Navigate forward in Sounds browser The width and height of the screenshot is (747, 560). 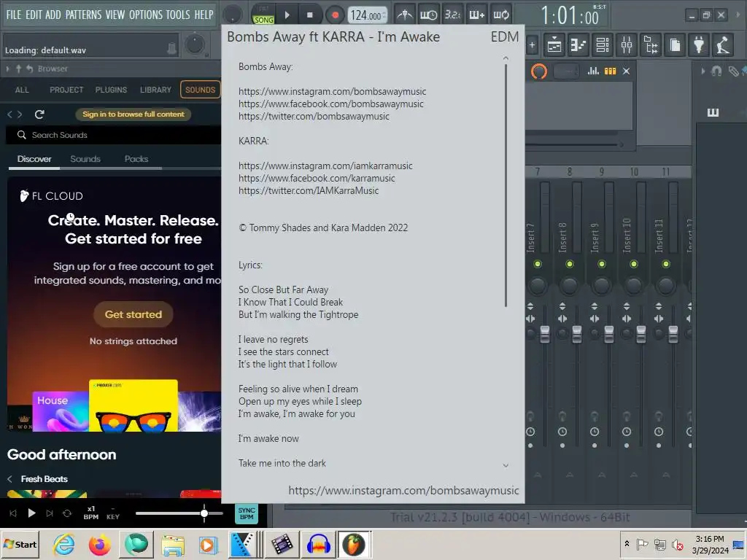(20, 114)
